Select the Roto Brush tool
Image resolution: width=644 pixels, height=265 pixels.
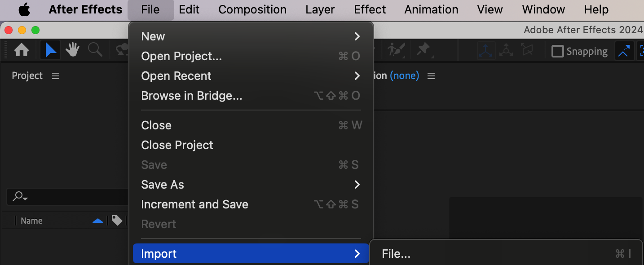click(397, 50)
